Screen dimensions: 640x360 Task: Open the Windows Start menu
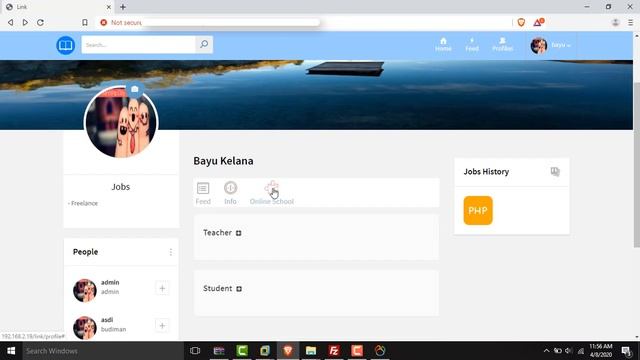coord(11,351)
